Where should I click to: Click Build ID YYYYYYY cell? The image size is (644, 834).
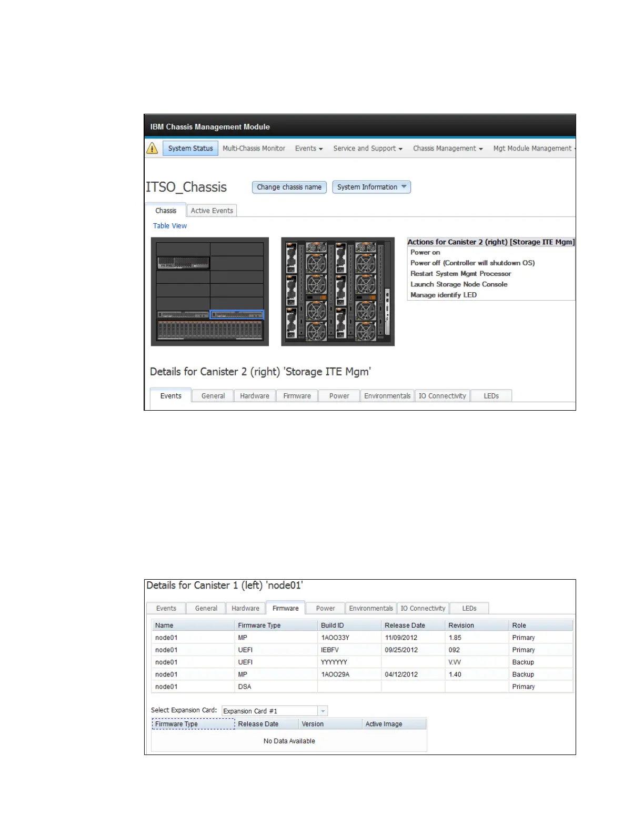coord(349,662)
